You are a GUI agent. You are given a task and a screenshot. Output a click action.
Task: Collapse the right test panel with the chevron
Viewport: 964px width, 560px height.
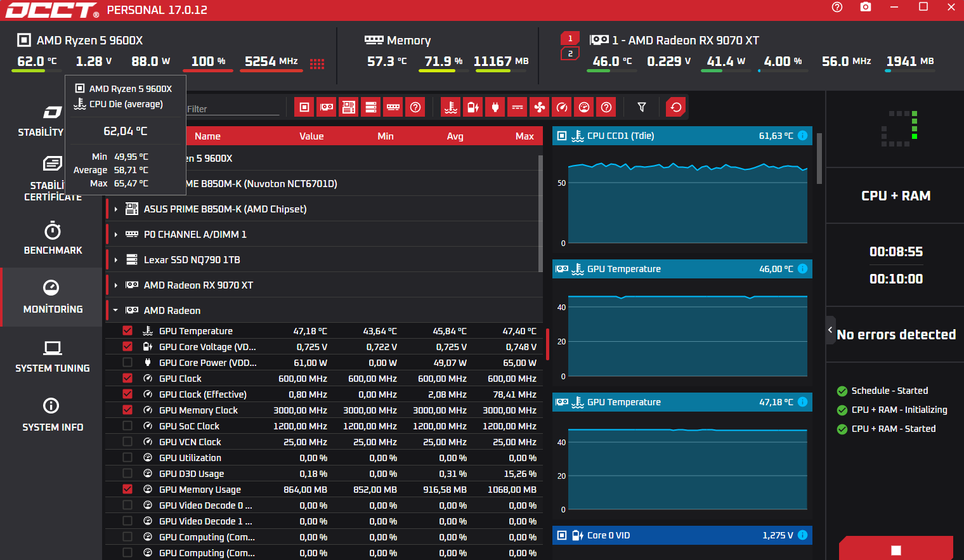click(830, 330)
